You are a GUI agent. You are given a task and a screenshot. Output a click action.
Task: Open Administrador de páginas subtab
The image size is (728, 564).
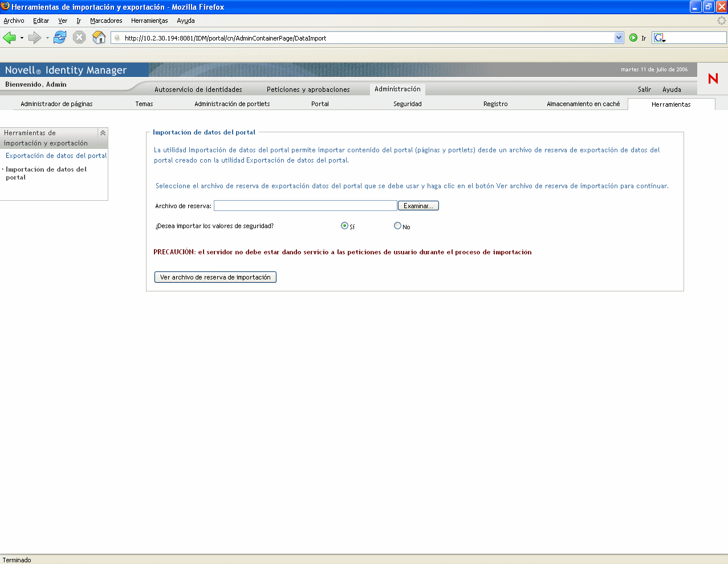click(x=56, y=104)
